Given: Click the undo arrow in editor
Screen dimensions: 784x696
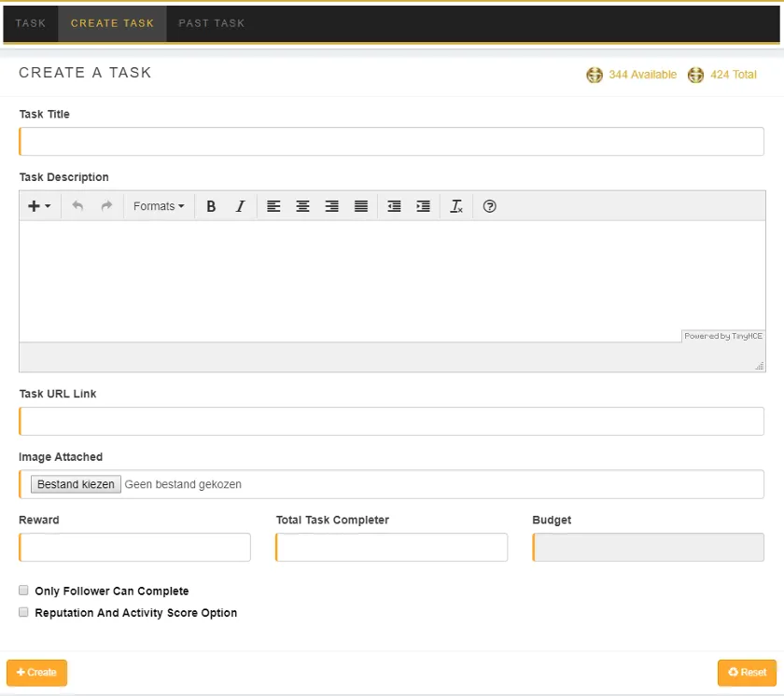Looking at the screenshot, I should [77, 206].
